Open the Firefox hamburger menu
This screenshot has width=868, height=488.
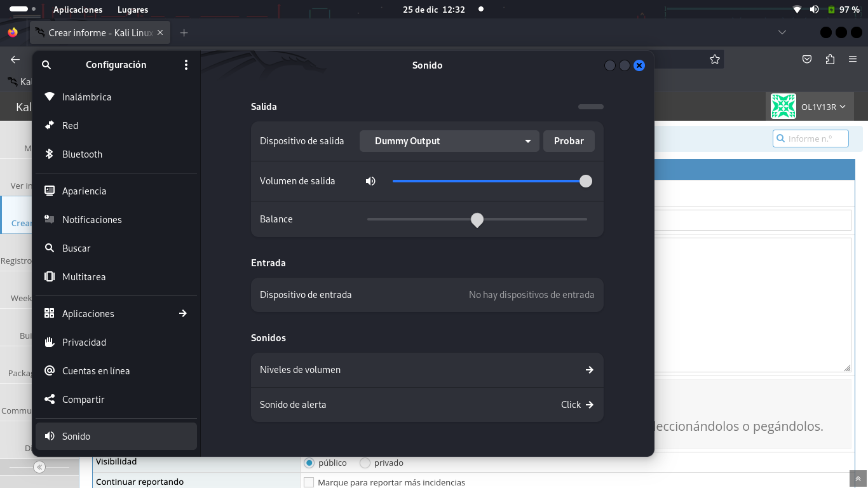point(853,59)
